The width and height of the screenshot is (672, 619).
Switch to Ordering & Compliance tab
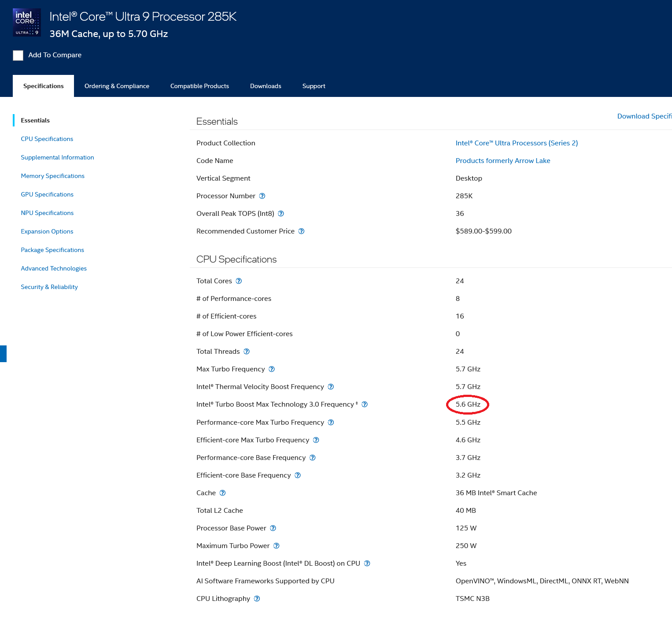click(117, 86)
